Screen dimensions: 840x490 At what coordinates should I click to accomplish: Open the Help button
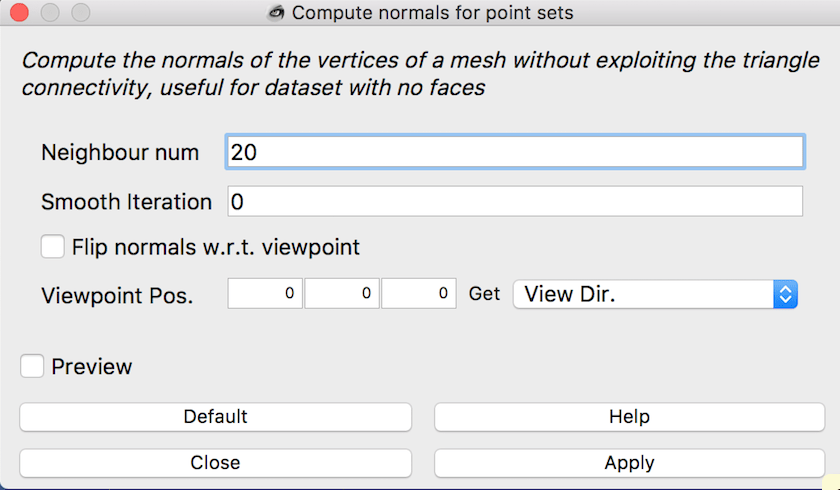[629, 417]
